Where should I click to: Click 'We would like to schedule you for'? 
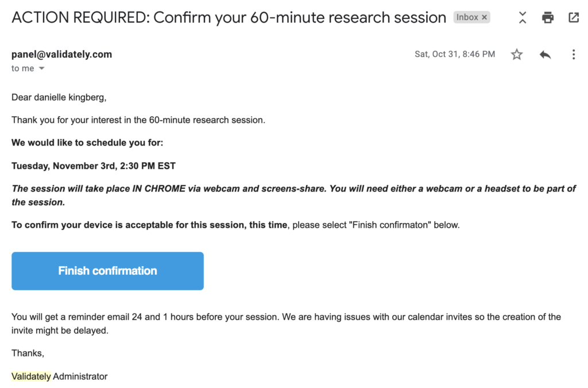pos(87,143)
